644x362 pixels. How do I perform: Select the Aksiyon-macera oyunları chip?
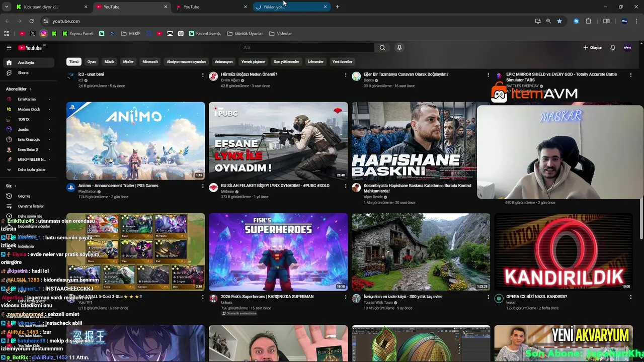[186, 62]
